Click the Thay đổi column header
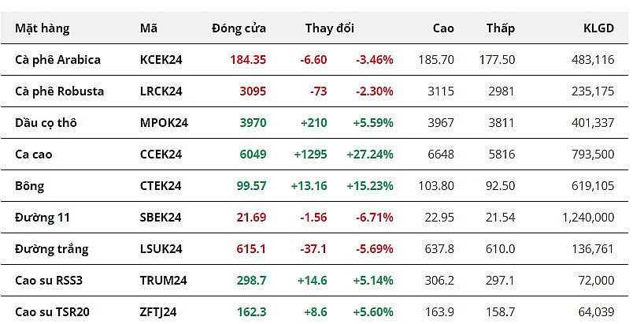This screenshot has width=644, height=324. 330,28
